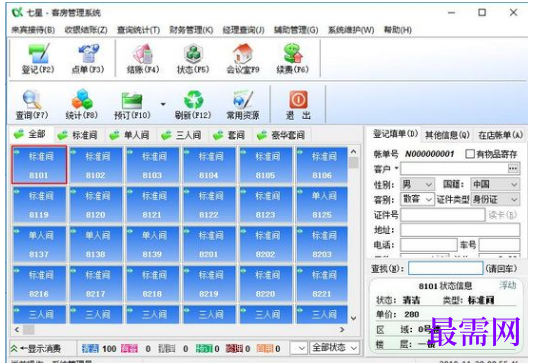Refresh rooms with 刷新(F12) icon
Screen dimensions: 539x363
point(193,104)
